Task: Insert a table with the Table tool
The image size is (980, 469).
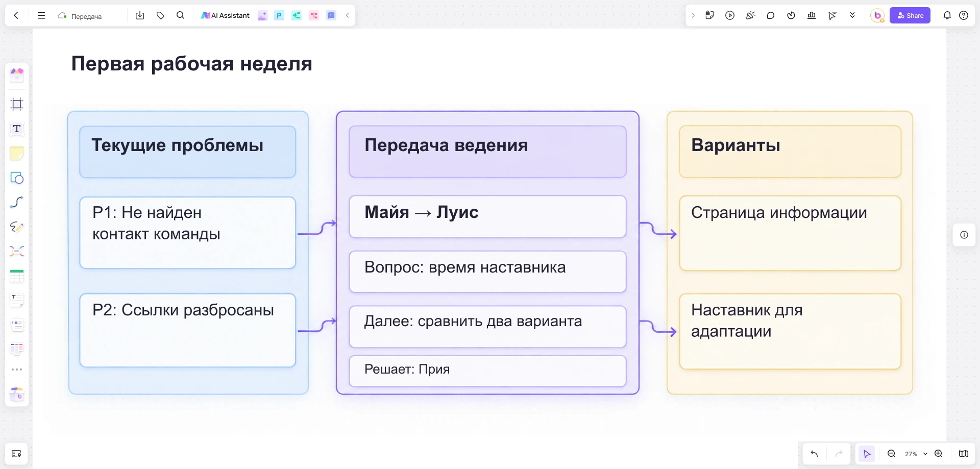Action: pyautogui.click(x=17, y=276)
